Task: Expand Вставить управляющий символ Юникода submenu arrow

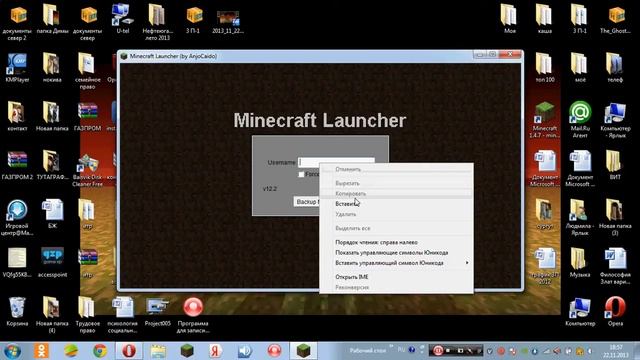Action: click(467, 263)
